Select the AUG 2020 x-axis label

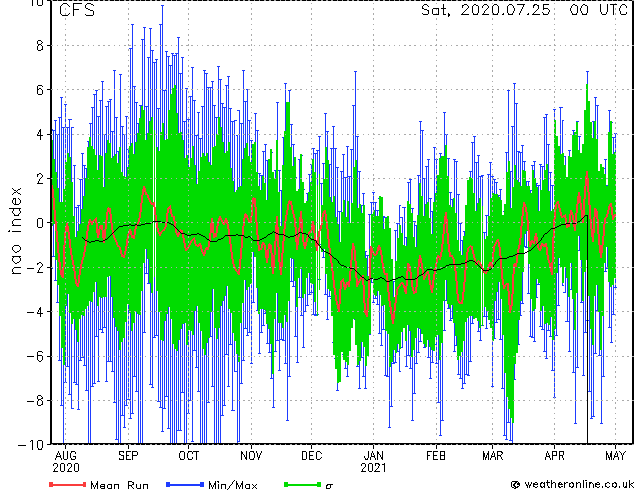pyautogui.click(x=66, y=462)
